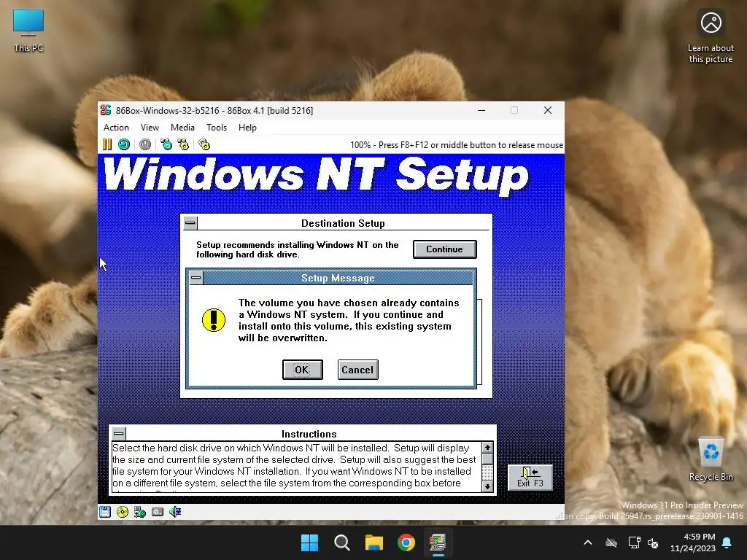
Task: Send Ctrl+Alt+Esc using toolbar icon
Action: [x=183, y=144]
